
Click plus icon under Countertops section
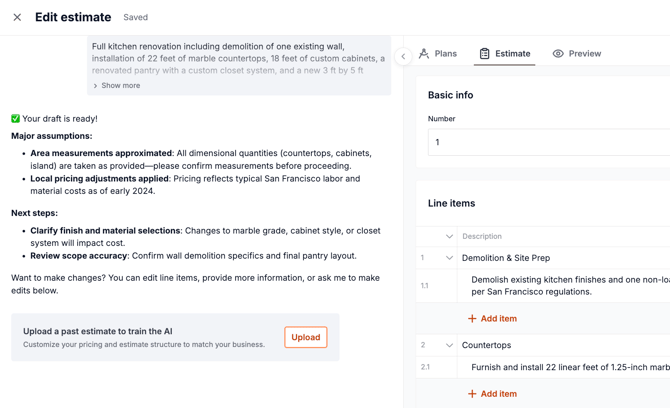pyautogui.click(x=472, y=394)
